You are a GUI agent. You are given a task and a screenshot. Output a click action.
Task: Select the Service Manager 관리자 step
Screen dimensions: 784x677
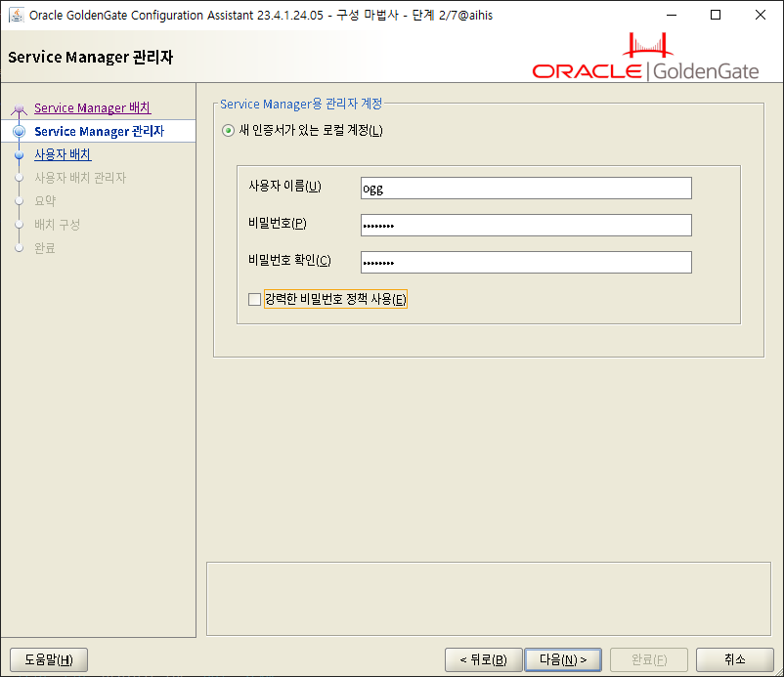point(99,132)
